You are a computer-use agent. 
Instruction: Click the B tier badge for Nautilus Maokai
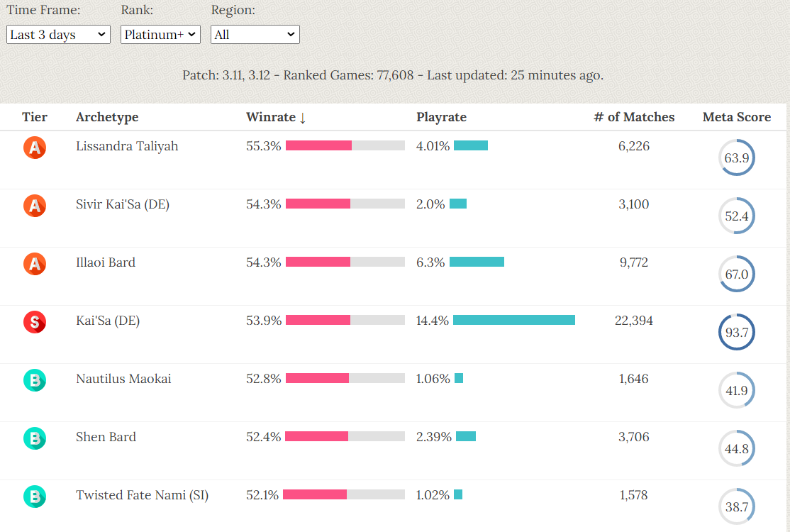tap(34, 380)
